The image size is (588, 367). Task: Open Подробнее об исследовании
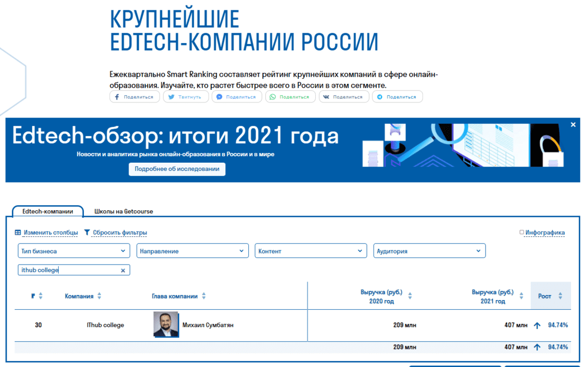point(177,169)
